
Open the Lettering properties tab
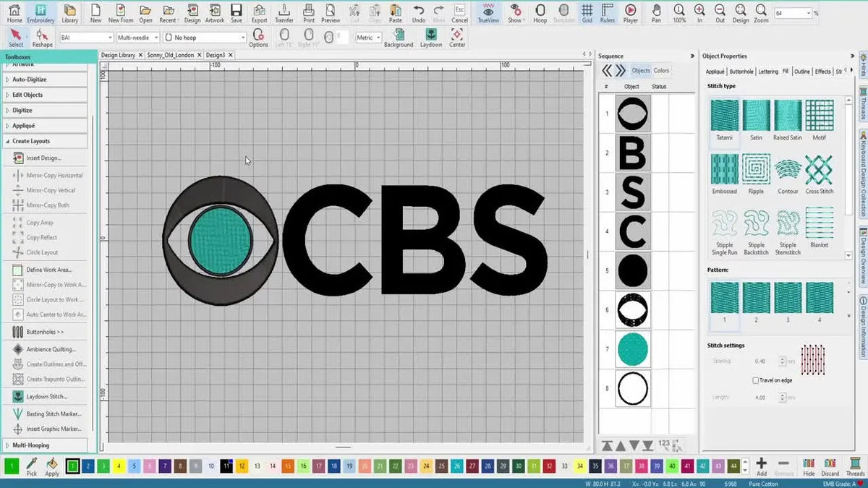coord(768,72)
